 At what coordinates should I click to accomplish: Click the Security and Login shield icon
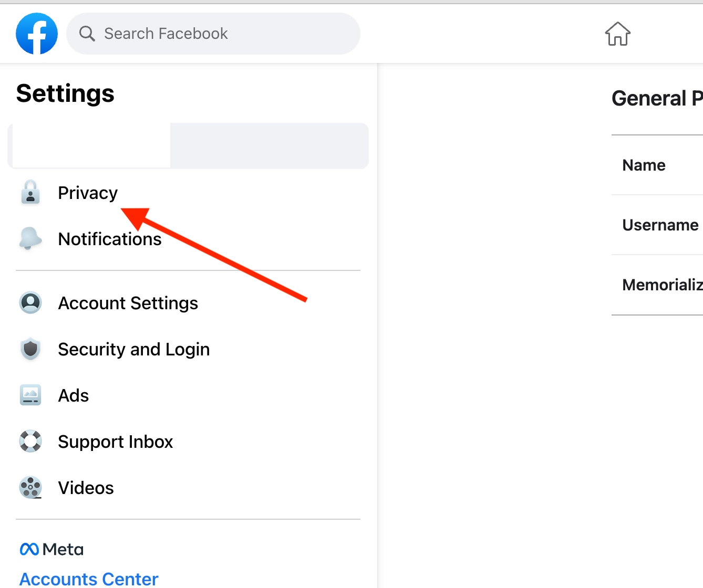point(30,349)
